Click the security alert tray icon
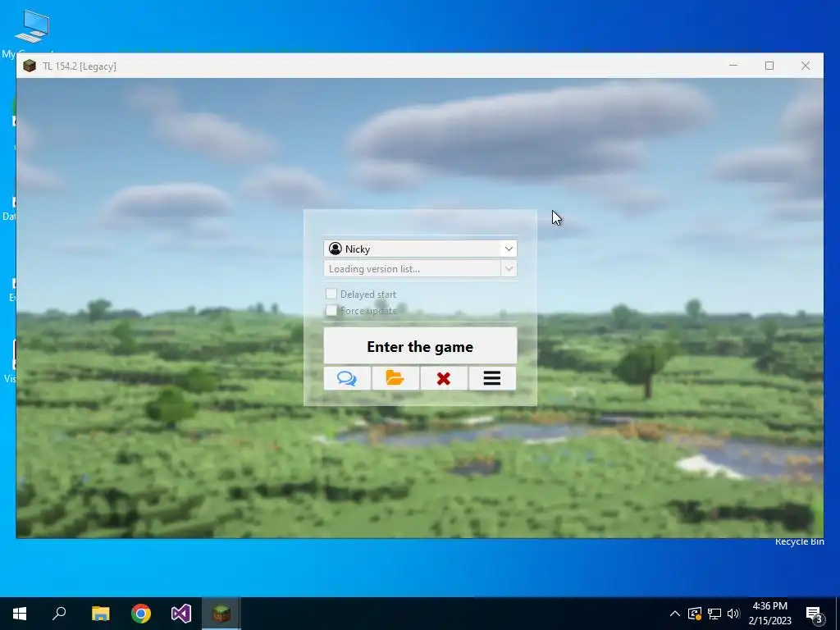Viewport: 840px width, 630px height. 695,614
